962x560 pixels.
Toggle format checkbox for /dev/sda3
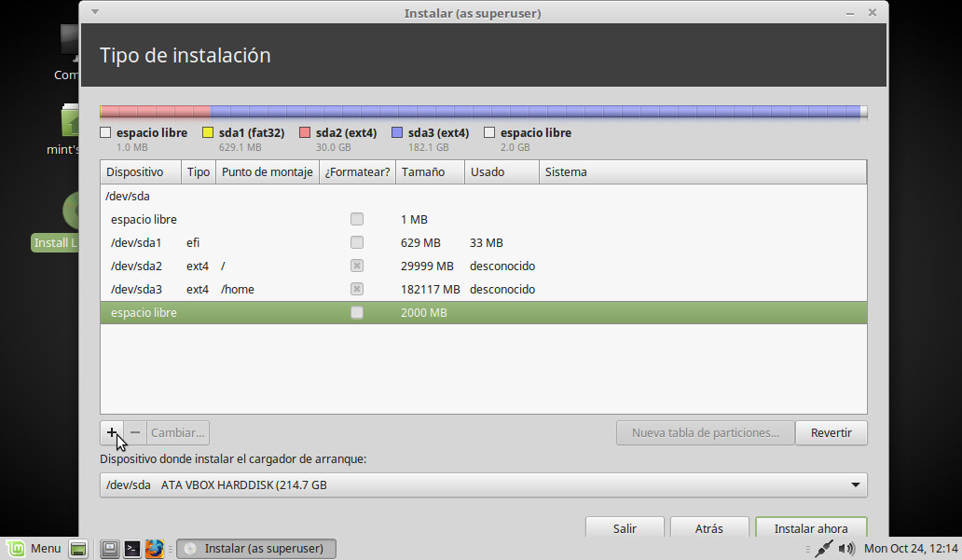357,289
